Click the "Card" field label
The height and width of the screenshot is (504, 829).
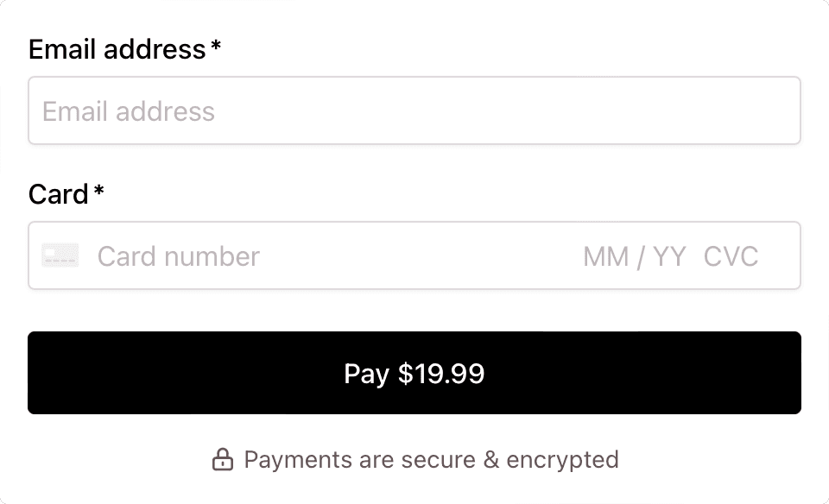(x=58, y=194)
